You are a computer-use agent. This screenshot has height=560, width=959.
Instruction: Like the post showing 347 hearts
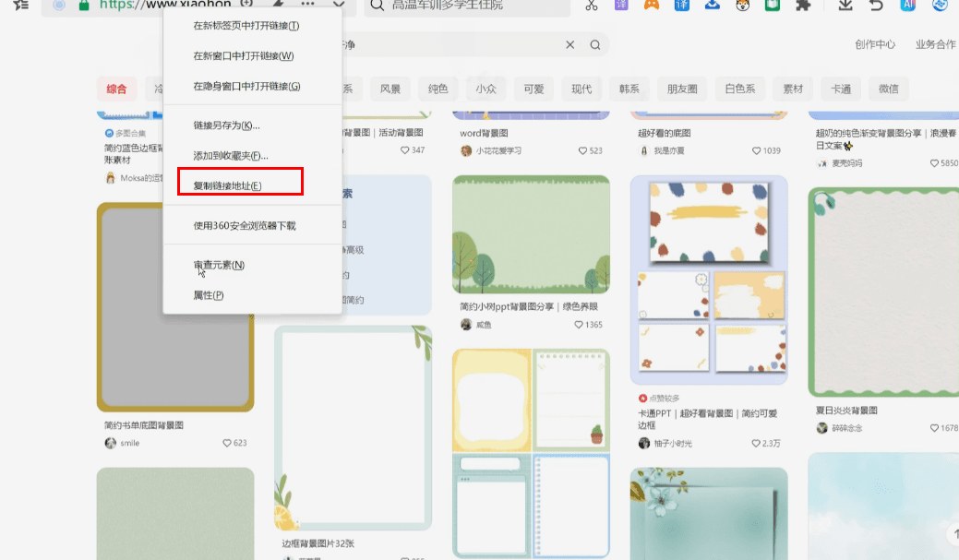click(x=404, y=149)
